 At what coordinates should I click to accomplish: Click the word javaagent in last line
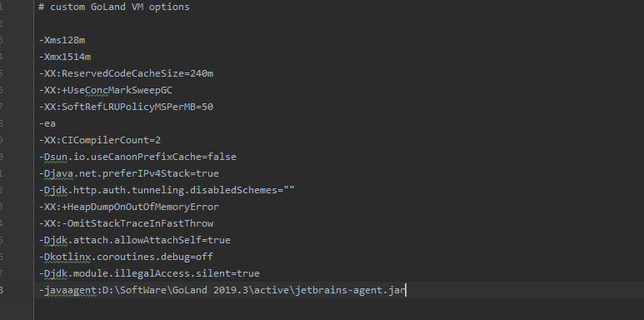[x=70, y=290]
